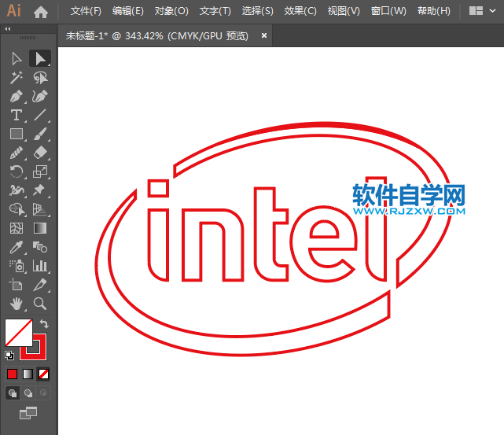Click the Home icon in top bar
This screenshot has height=435, width=504.
click(x=41, y=12)
